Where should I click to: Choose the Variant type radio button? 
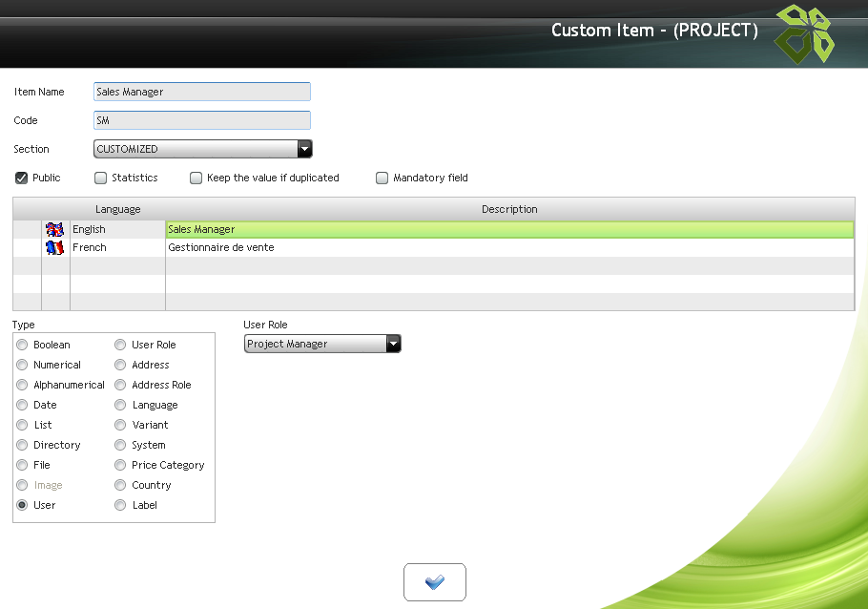coord(120,425)
